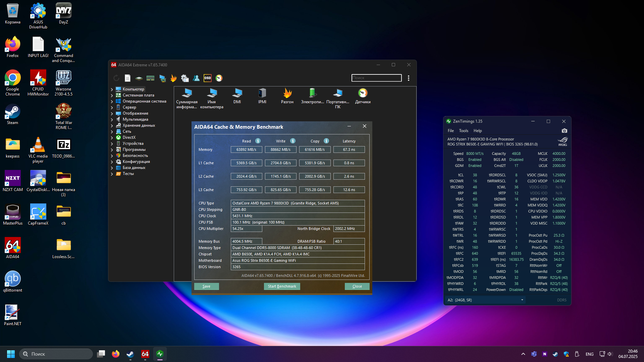Click the Start Benchmark button
644x362 pixels.
tap(282, 286)
